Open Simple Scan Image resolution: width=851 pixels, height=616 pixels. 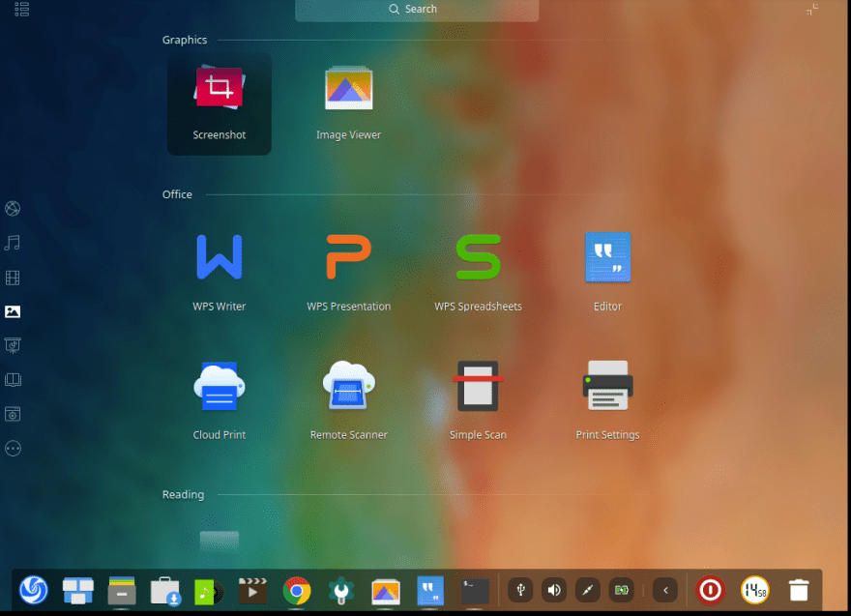coord(478,400)
